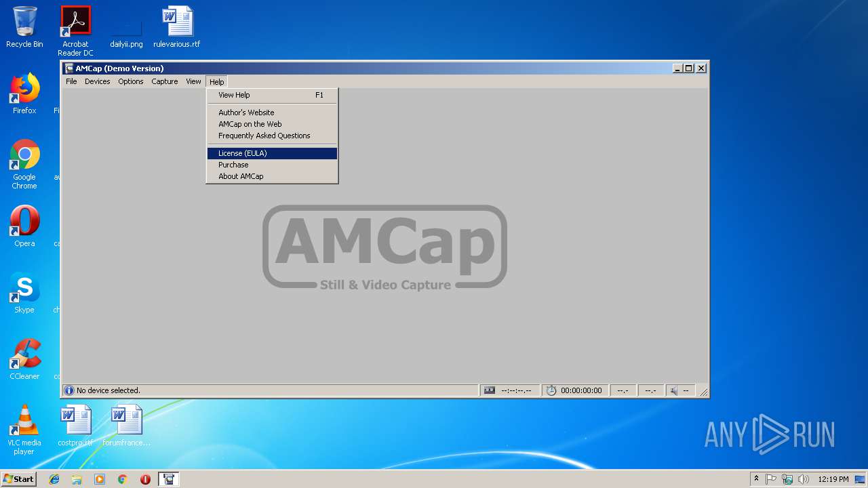Select the Recycle Bin desktop icon
Screen dimensions: 868x488
24,27
